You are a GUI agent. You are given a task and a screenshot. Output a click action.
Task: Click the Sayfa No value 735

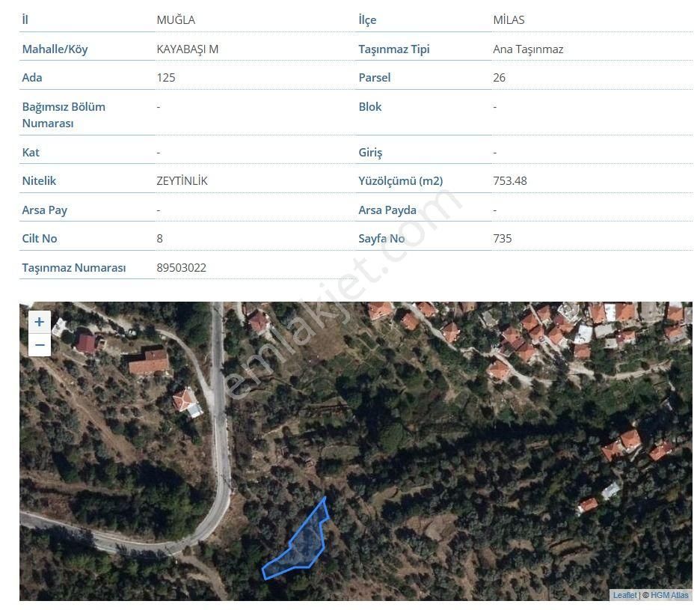(503, 238)
